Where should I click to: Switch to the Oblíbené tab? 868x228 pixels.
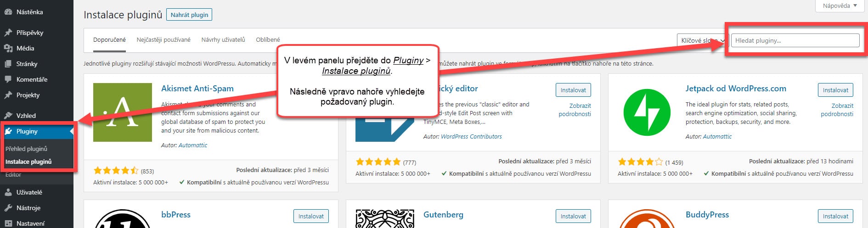tap(268, 40)
